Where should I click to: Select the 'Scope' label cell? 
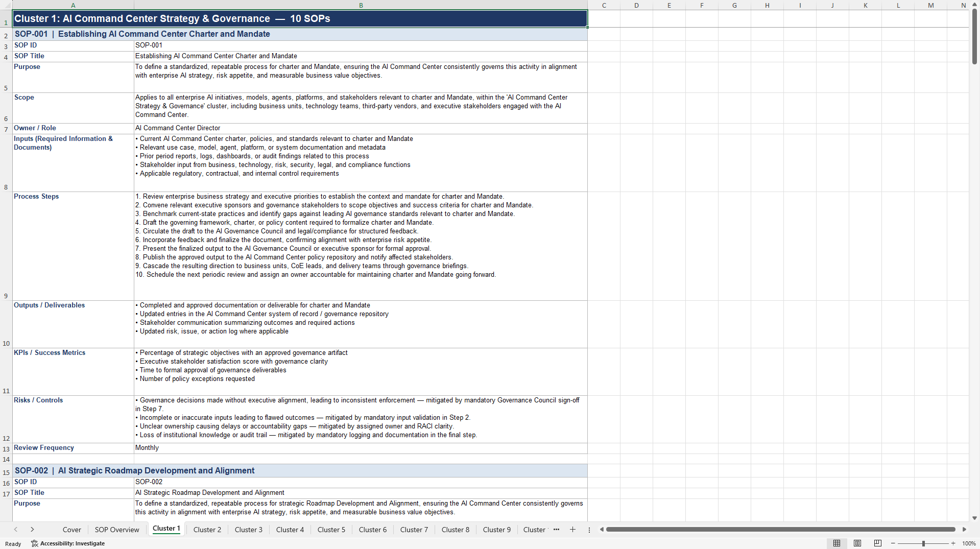point(73,108)
